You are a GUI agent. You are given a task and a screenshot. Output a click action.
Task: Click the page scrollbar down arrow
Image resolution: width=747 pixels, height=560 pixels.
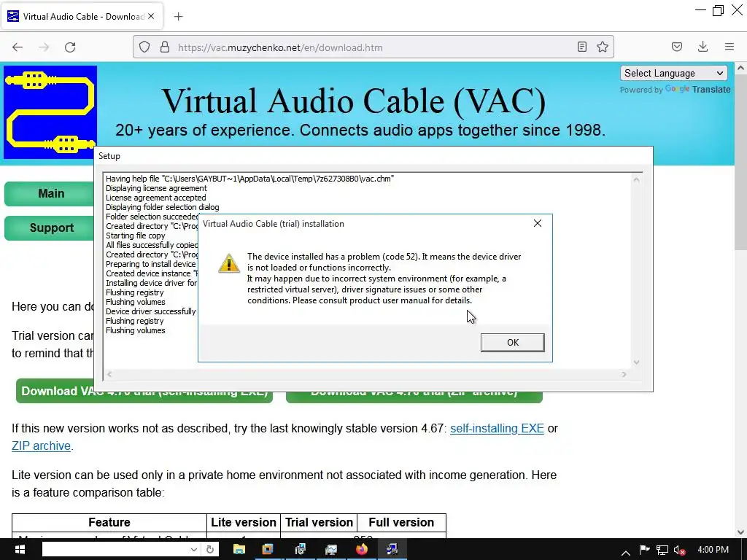(x=741, y=532)
